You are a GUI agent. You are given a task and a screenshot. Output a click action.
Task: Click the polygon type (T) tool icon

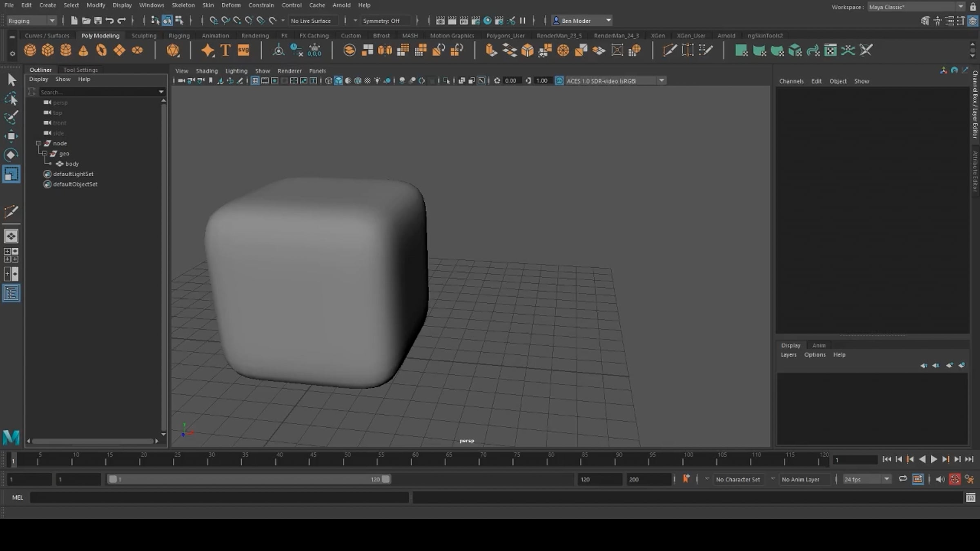(225, 50)
